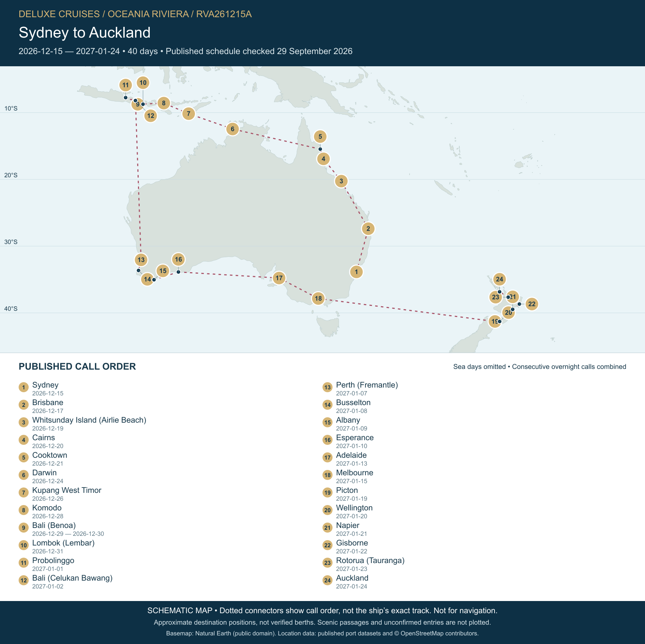Select map marker 10 for Lombok
Screen dimensions: 645x644
(x=143, y=83)
